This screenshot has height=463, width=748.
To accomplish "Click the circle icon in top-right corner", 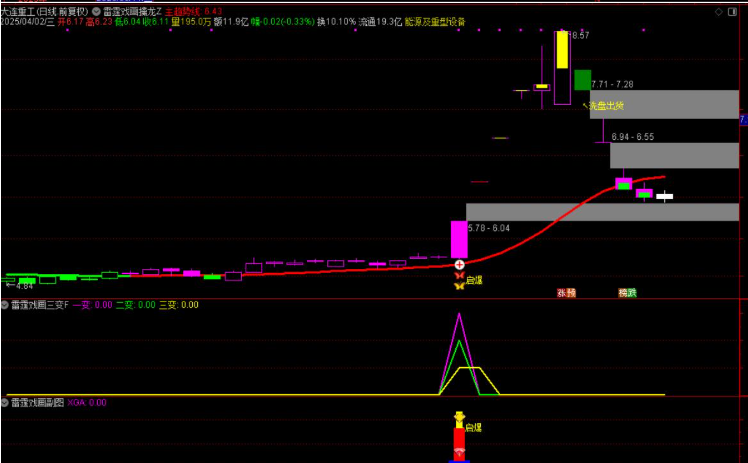I will click(x=736, y=11).
